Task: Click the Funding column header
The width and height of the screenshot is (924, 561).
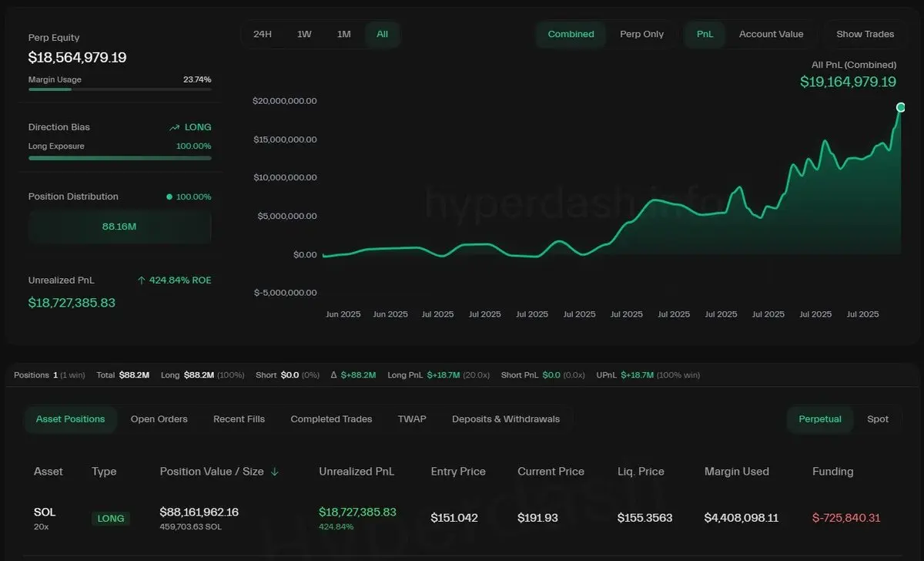Action: (x=833, y=472)
